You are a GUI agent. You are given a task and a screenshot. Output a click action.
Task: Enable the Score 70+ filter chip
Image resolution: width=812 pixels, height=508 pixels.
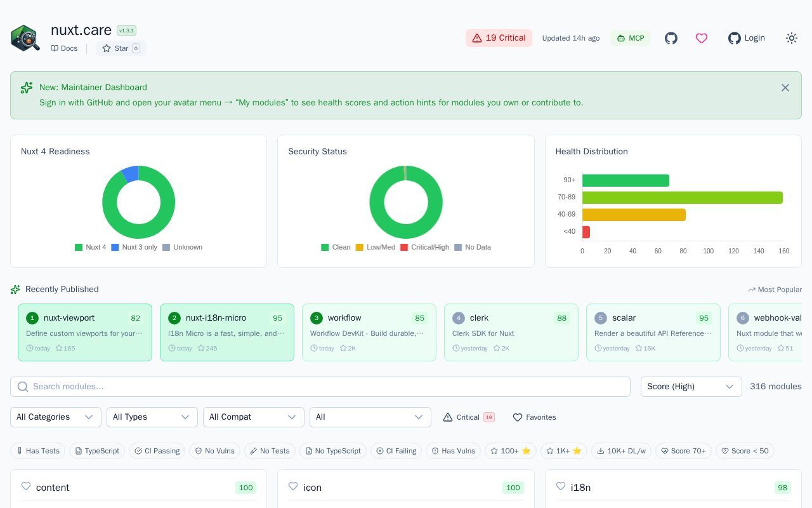tap(683, 451)
